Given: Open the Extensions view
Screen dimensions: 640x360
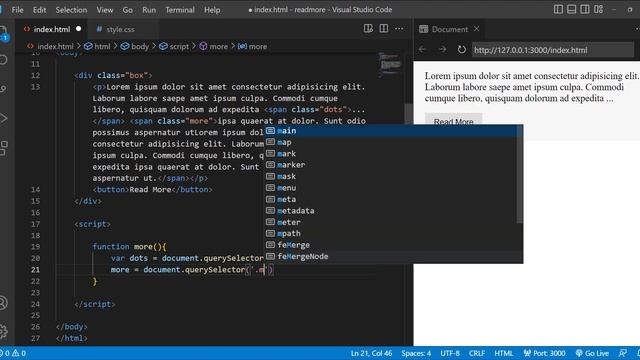Looking at the screenshot, I should (x=4, y=148).
